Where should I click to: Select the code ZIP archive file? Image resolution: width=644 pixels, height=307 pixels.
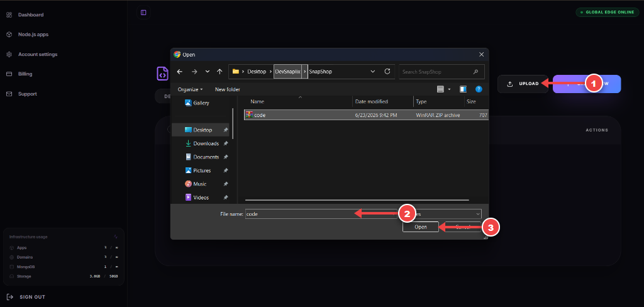[x=366, y=115]
